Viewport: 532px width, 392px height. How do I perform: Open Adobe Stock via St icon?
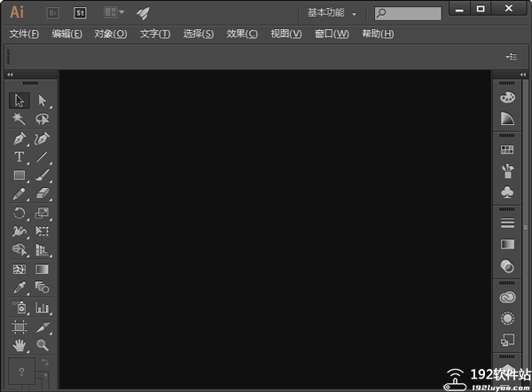tap(80, 13)
